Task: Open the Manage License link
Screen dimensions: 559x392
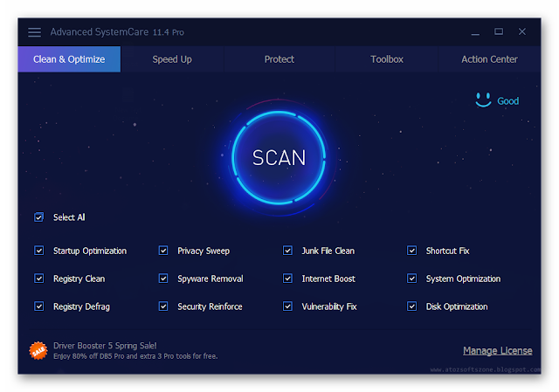Action: (x=498, y=351)
